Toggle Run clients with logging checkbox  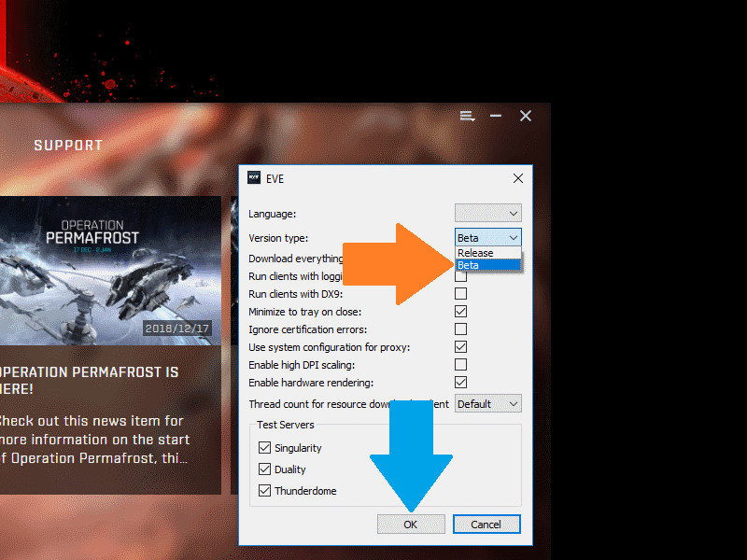pos(460,276)
